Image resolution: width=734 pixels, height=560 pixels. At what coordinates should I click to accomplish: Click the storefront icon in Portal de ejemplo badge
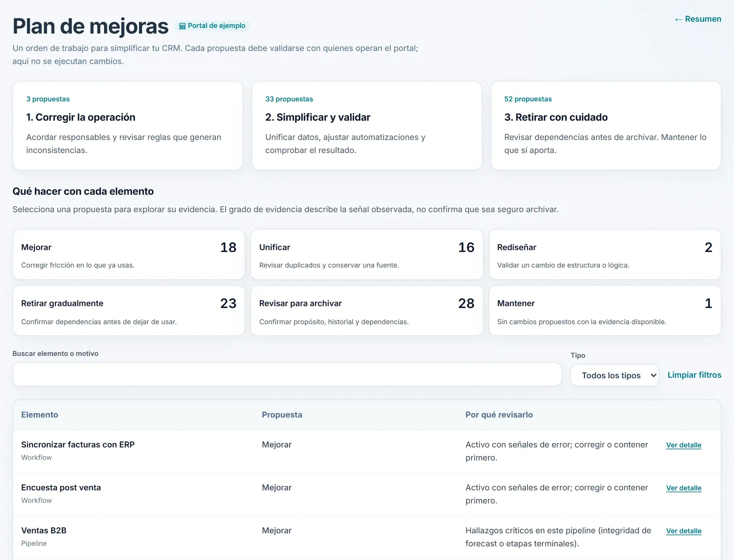point(182,26)
